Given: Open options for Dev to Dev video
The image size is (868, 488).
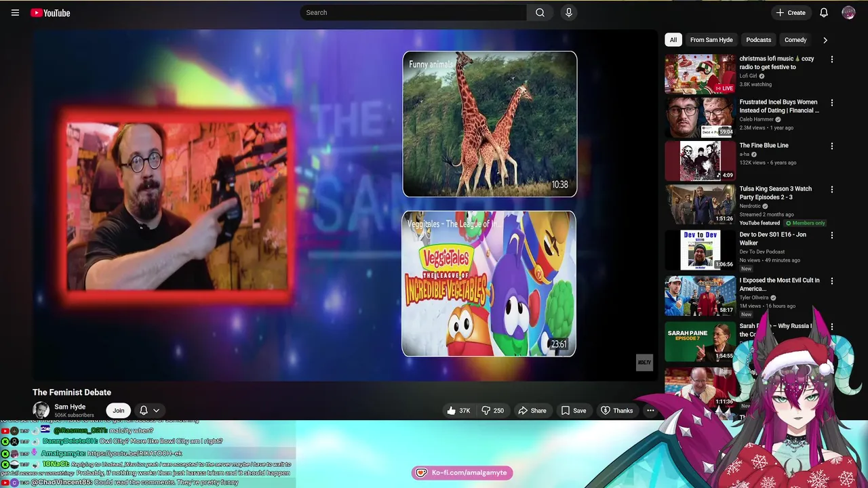Looking at the screenshot, I should click(832, 236).
